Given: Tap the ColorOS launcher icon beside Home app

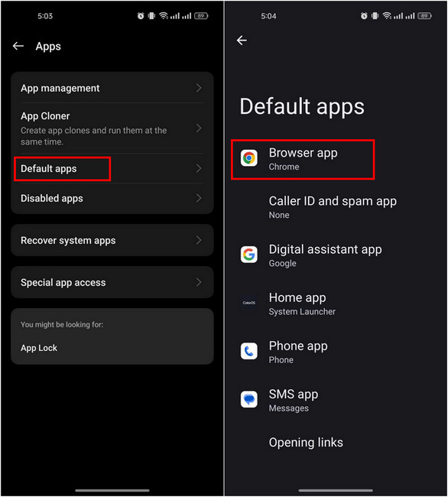Looking at the screenshot, I should click(249, 303).
